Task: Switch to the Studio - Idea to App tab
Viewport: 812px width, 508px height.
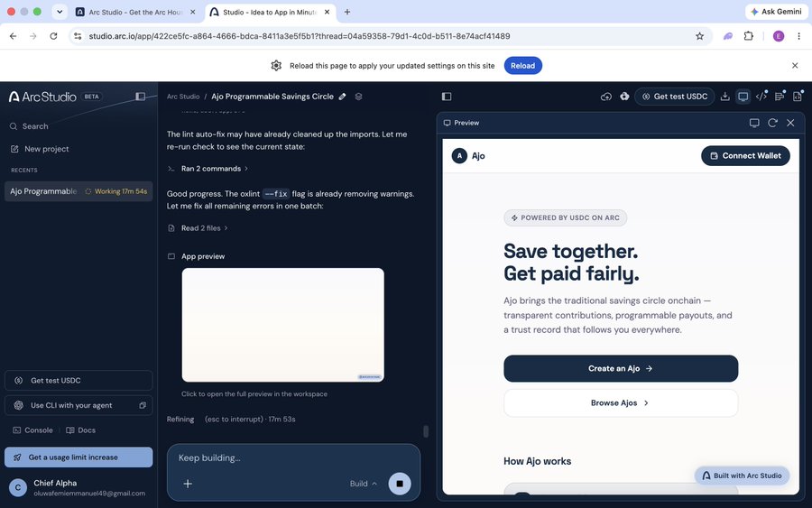Action: coord(269,12)
